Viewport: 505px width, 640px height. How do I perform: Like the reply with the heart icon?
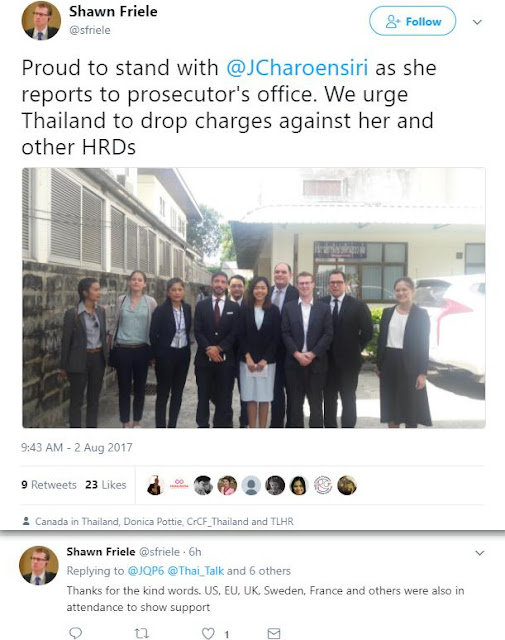[x=208, y=633]
